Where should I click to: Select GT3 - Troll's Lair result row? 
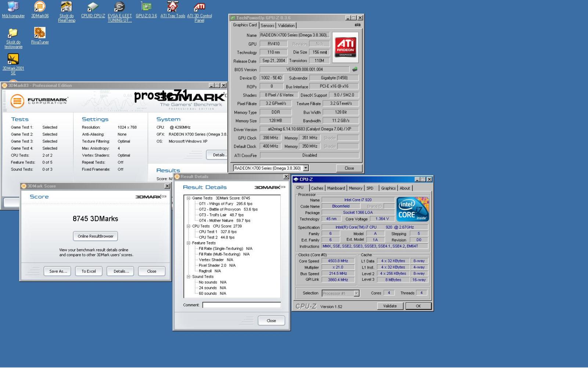click(221, 215)
